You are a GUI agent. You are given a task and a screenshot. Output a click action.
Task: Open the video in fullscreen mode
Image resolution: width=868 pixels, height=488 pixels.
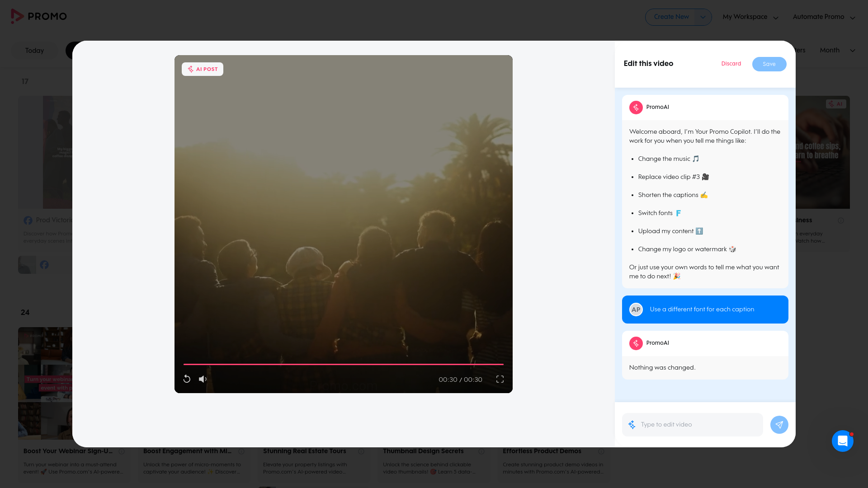(x=500, y=379)
